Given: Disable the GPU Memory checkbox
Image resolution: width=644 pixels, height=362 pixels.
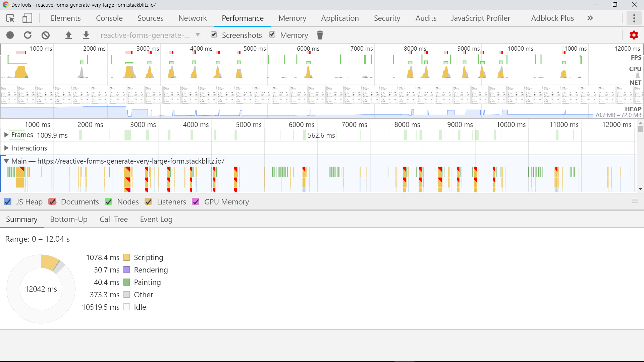Looking at the screenshot, I should point(196,202).
